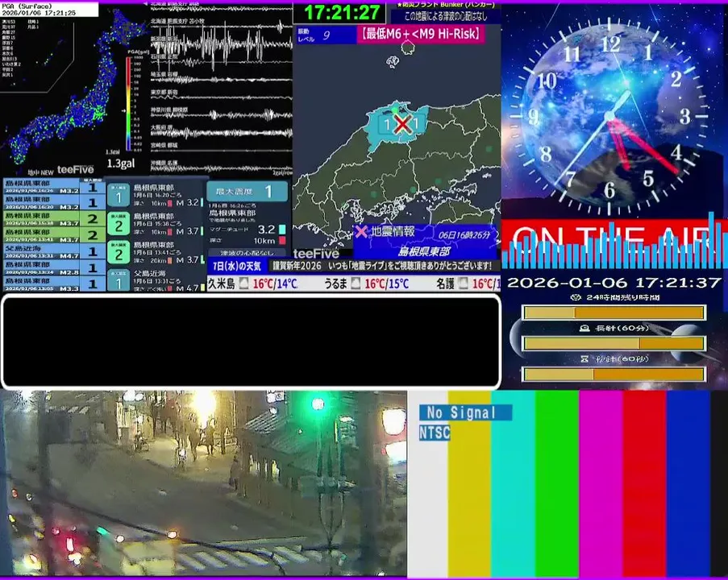Click the 最低M6+<M9 Hi-Risk label
Image resolution: width=728 pixels, height=580 pixels.
pos(421,34)
